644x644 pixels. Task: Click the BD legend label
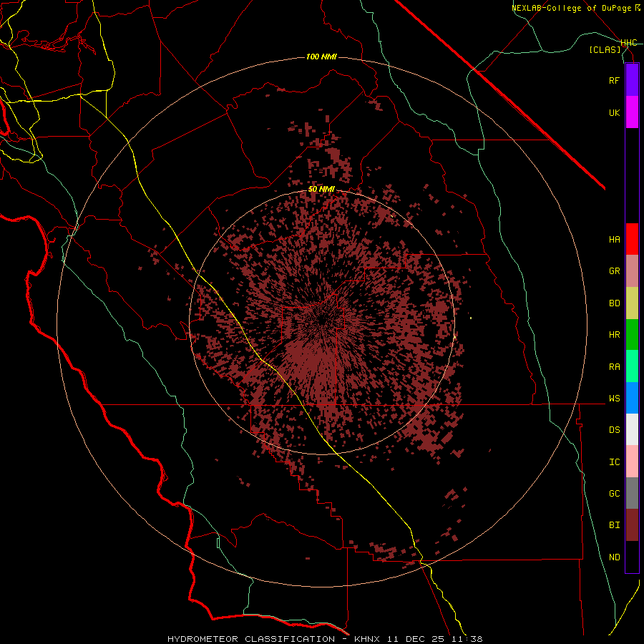[x=614, y=303]
